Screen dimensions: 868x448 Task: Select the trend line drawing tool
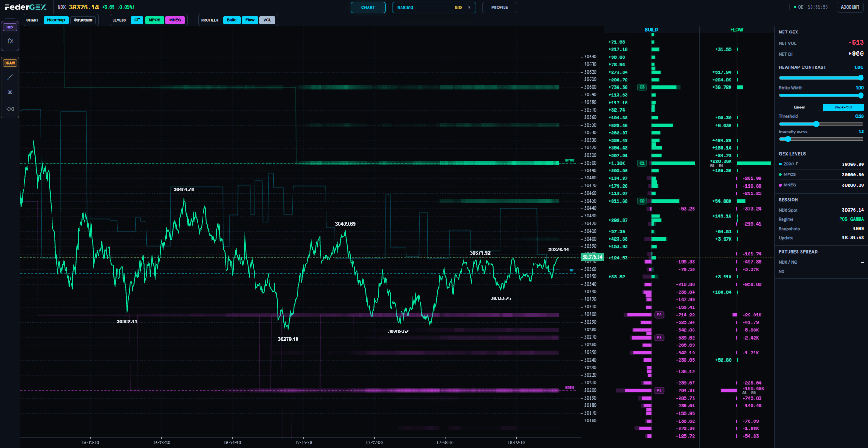[x=10, y=77]
